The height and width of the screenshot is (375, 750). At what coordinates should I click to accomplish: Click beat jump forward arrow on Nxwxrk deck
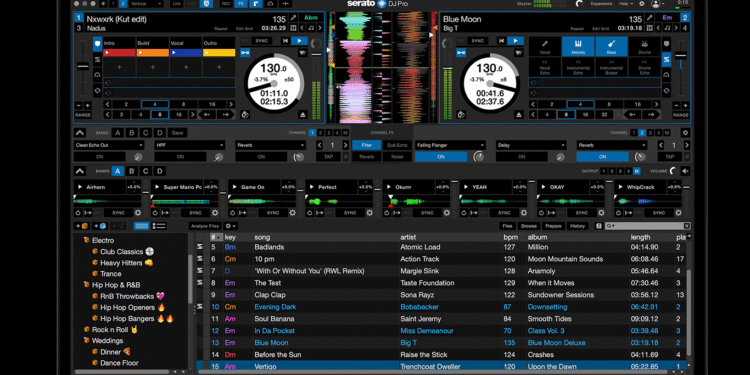(225, 115)
